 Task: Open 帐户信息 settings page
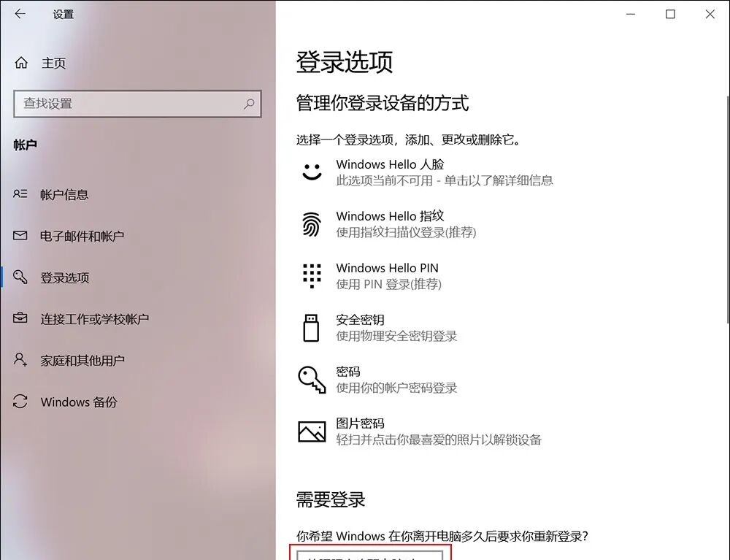(64, 195)
